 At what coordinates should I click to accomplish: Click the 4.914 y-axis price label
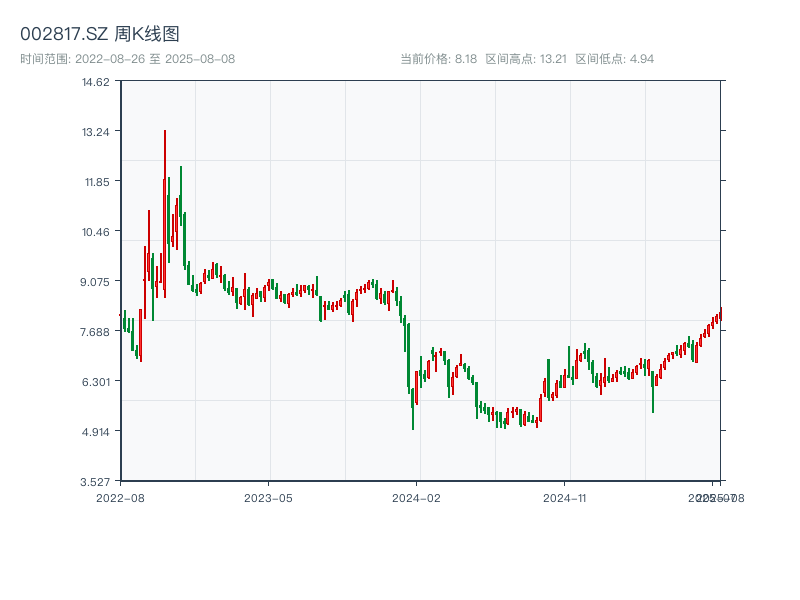(96, 432)
